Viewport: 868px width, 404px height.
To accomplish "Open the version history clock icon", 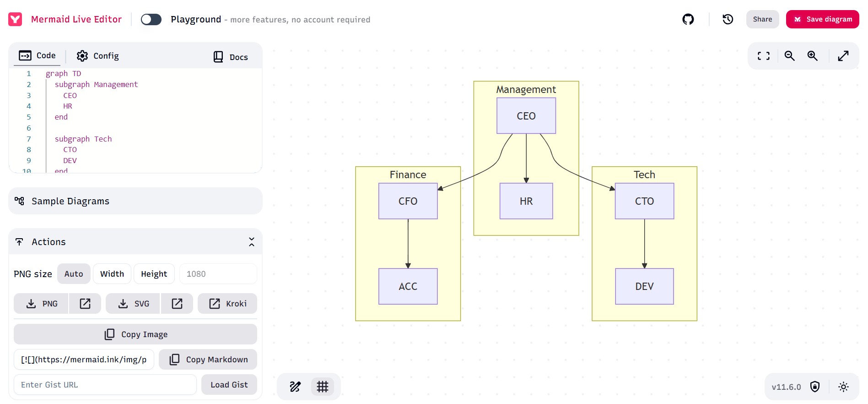I will (x=728, y=19).
